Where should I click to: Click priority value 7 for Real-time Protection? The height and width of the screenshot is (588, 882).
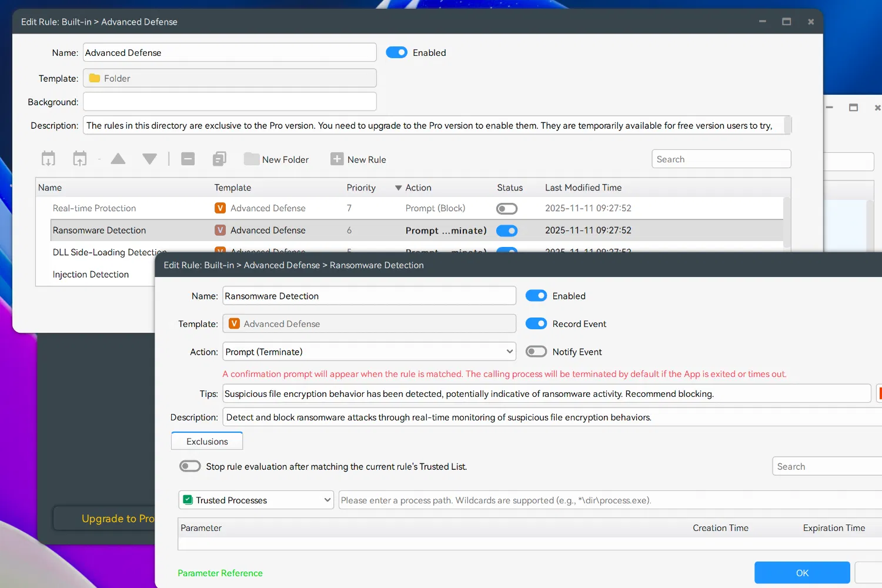click(349, 208)
